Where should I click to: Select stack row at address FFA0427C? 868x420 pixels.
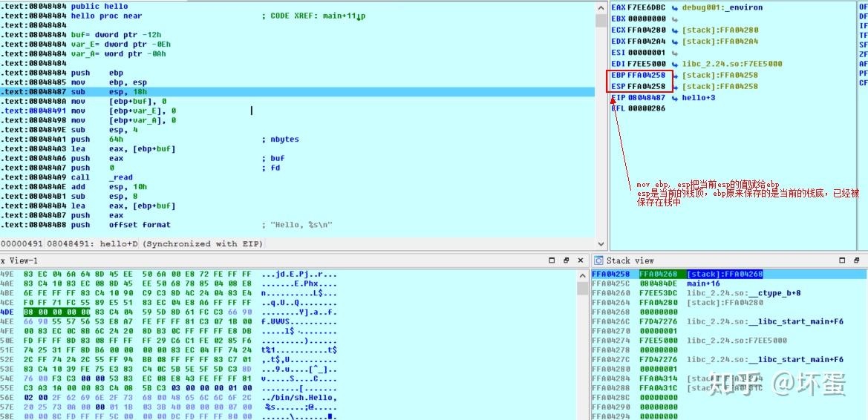(x=728, y=360)
